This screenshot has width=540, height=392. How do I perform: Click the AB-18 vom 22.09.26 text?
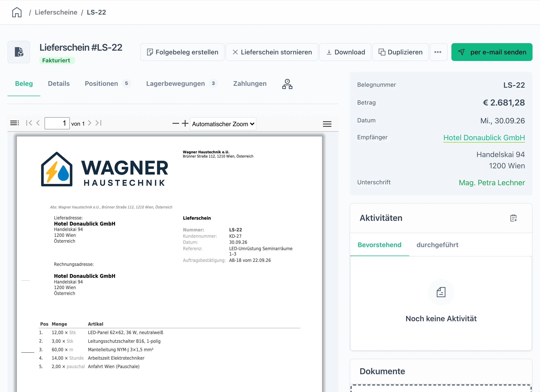(x=250, y=260)
